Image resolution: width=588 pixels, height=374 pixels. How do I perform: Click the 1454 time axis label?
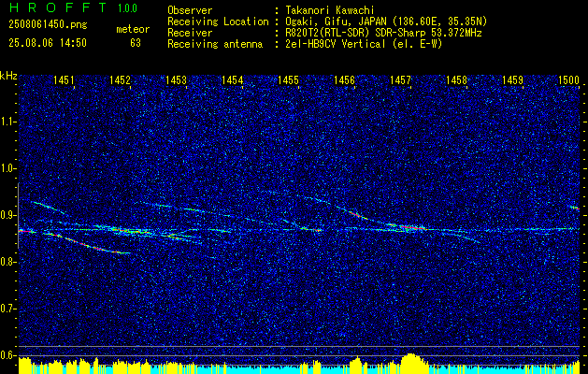232,79
